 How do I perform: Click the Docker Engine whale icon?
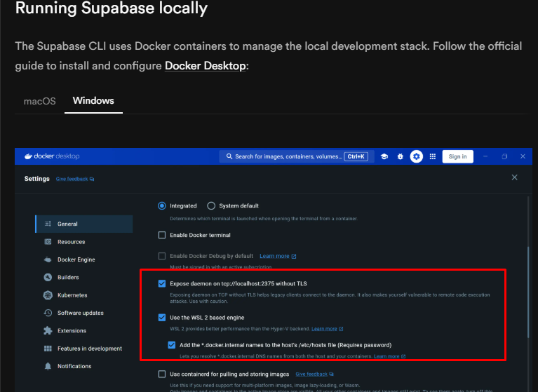pos(48,259)
